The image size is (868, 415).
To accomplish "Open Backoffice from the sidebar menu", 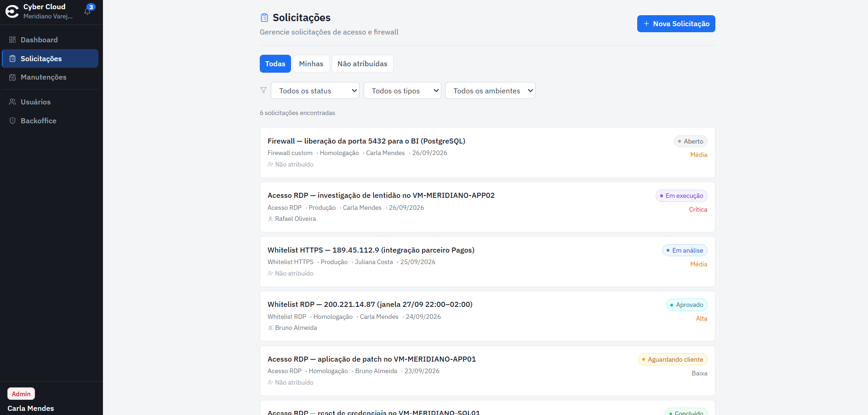I will [x=50, y=121].
